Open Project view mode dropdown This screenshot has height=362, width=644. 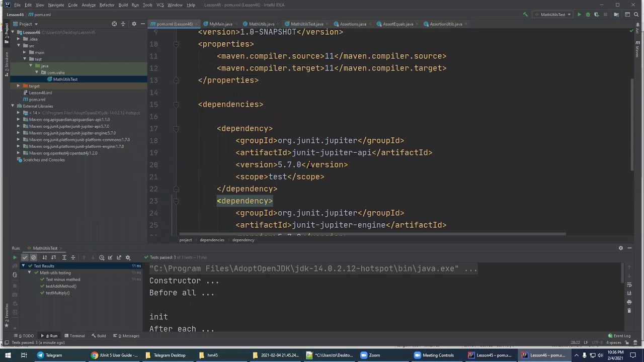pyautogui.click(x=25, y=24)
